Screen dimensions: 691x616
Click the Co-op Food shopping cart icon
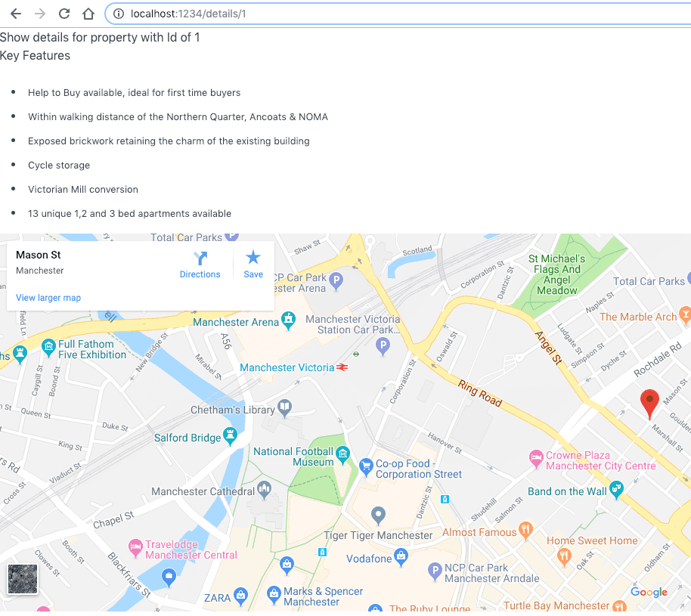pyautogui.click(x=366, y=467)
